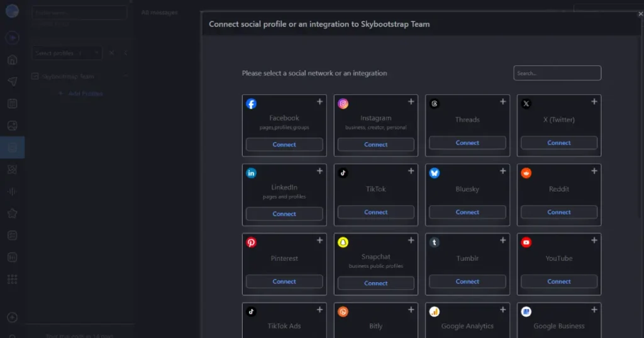Connect a Pinterest account
Viewport: 644px width, 338px height.
(x=284, y=281)
